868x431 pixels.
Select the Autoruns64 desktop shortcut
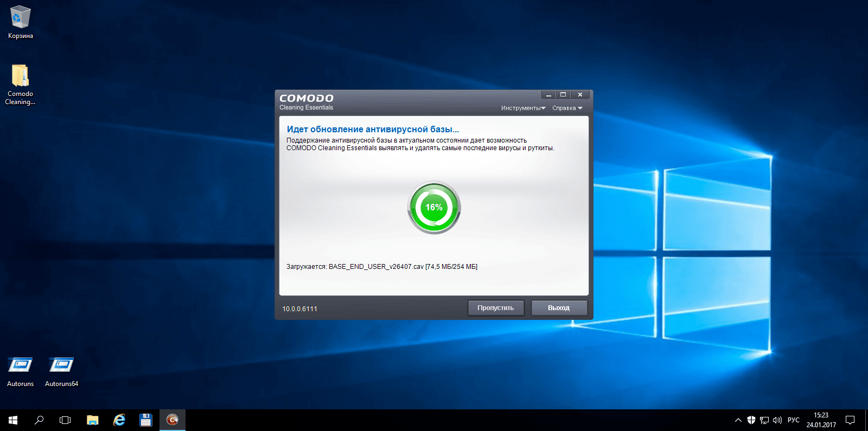click(61, 371)
